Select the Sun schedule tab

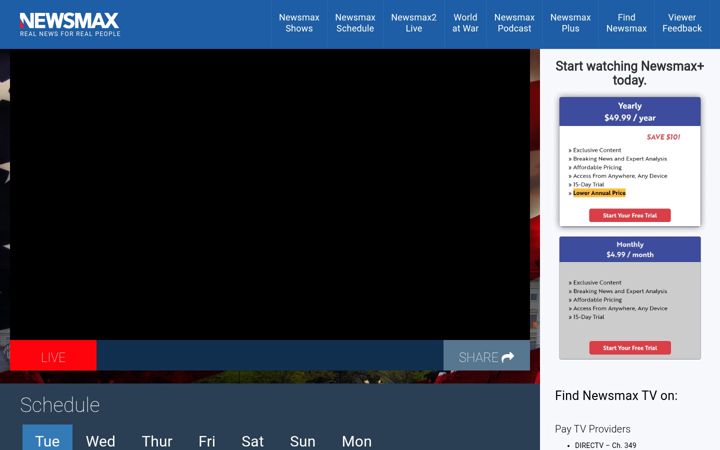tap(303, 441)
